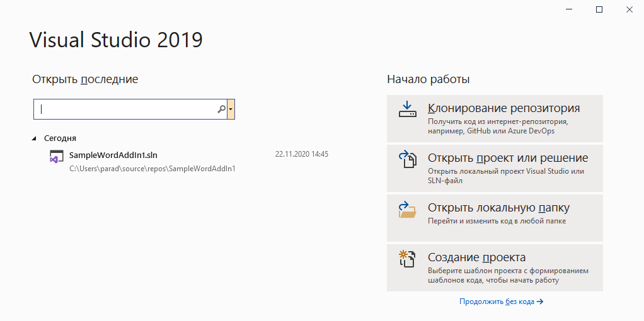This screenshot has width=644, height=321.
Task: Follow the Продолжить без кода link
Action: (497, 302)
